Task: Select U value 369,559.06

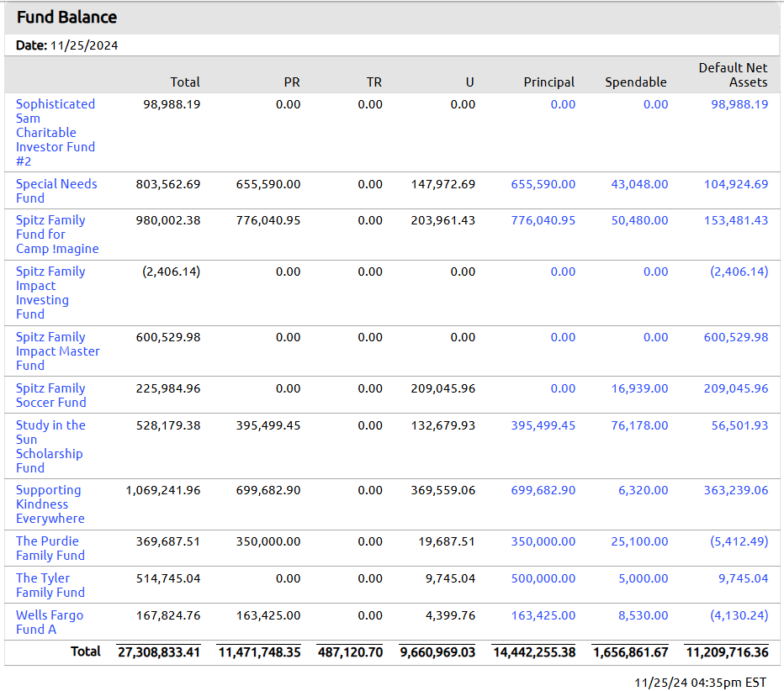Action: tap(443, 491)
